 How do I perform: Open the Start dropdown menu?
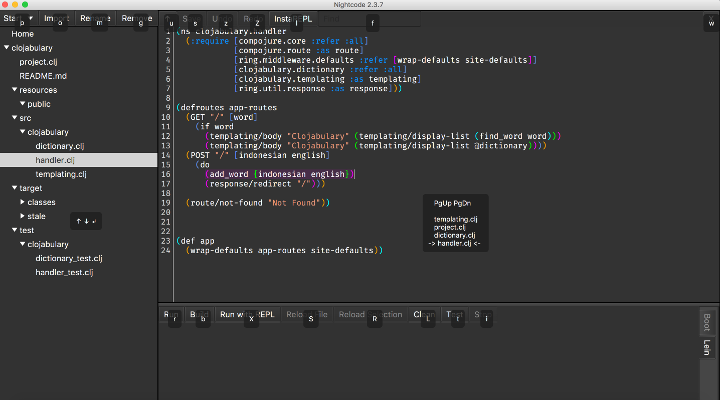pos(18,18)
